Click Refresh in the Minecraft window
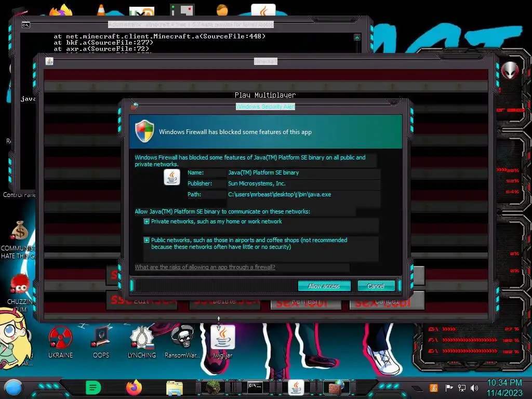 (305, 301)
